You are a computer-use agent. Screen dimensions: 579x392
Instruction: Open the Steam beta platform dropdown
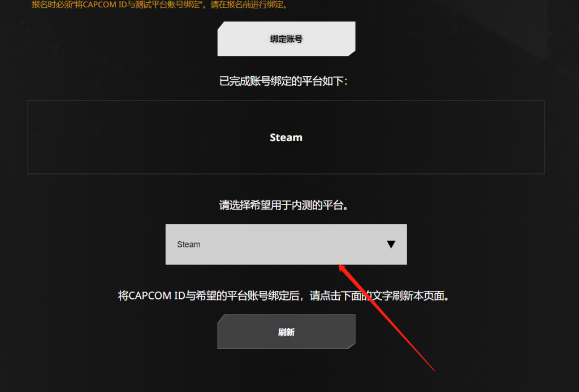[x=286, y=244]
